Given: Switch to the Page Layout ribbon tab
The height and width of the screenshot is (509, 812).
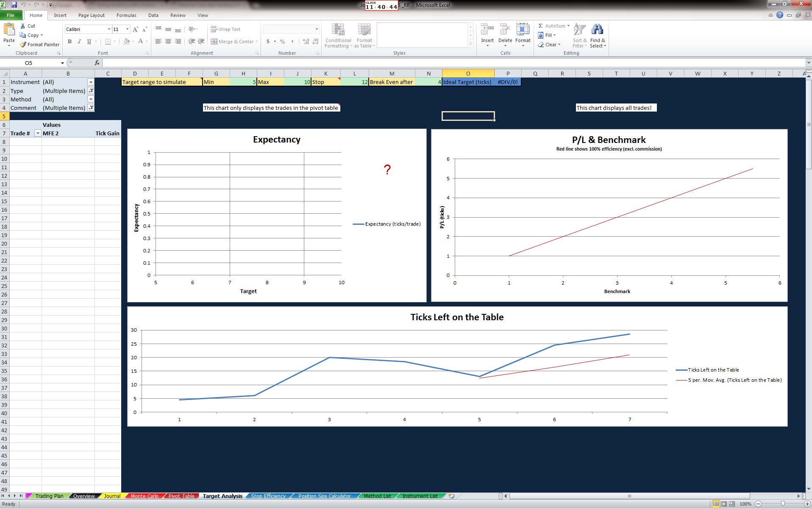Looking at the screenshot, I should (x=92, y=15).
